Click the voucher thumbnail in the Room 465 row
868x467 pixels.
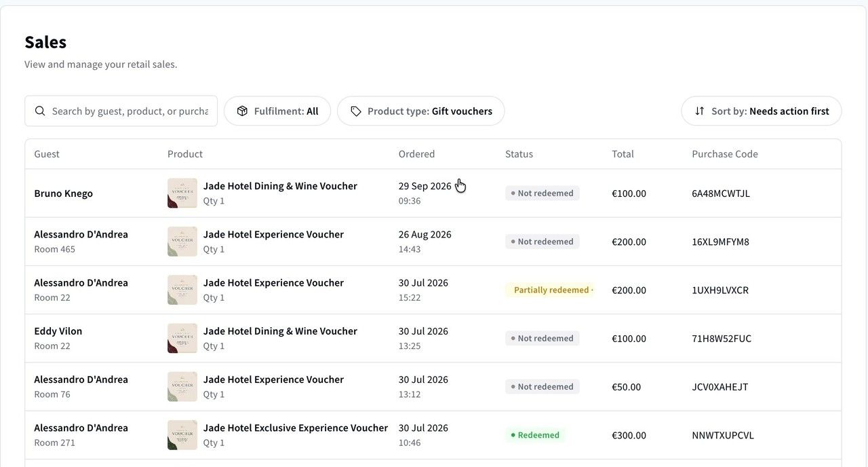182,241
